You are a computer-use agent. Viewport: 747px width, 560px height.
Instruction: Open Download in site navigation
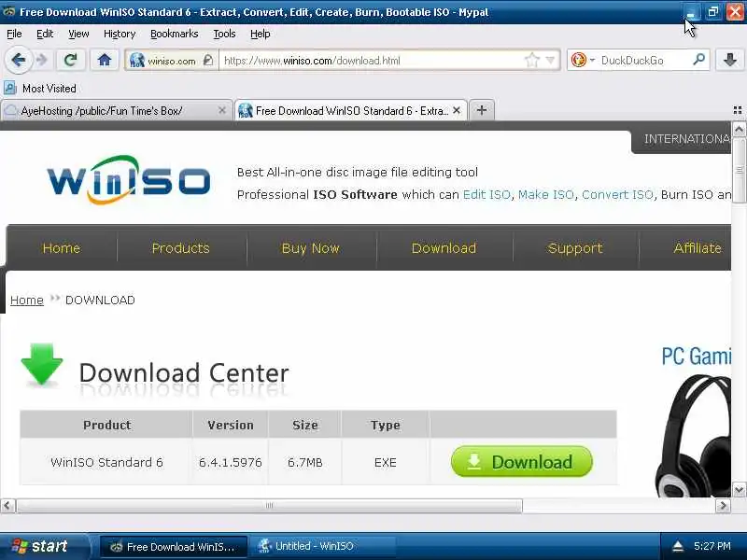(x=444, y=248)
